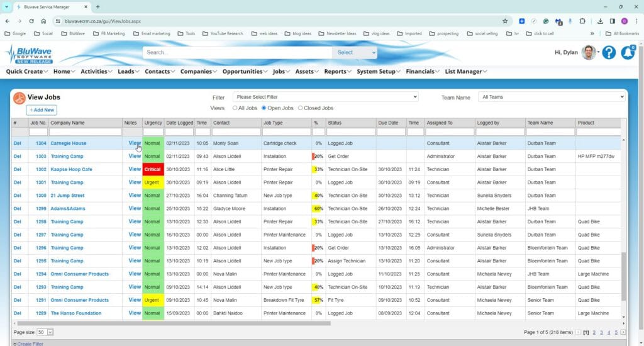Open the browser extensions puzzle icon
Image resolution: width=644 pixels, height=346 pixels.
(582, 21)
